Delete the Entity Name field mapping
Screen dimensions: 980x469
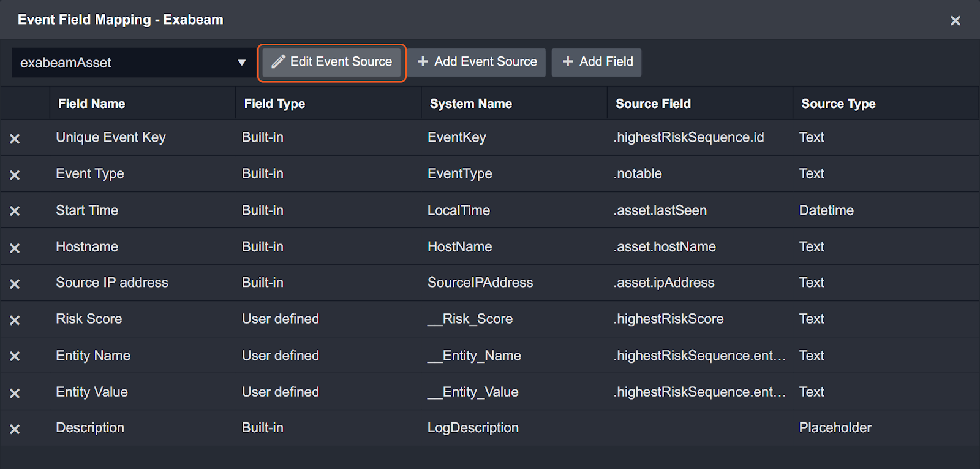[15, 356]
